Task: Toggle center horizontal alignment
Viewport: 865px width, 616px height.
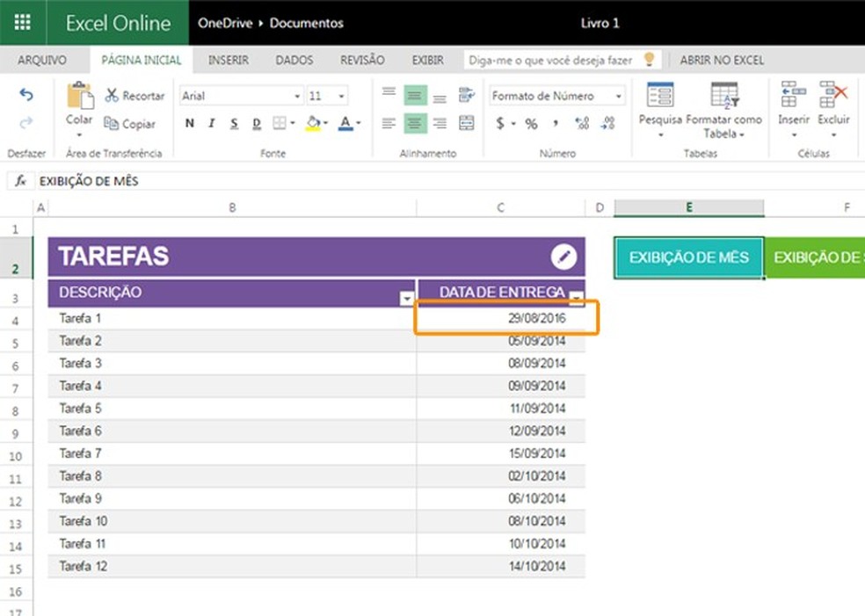Action: pos(415,124)
